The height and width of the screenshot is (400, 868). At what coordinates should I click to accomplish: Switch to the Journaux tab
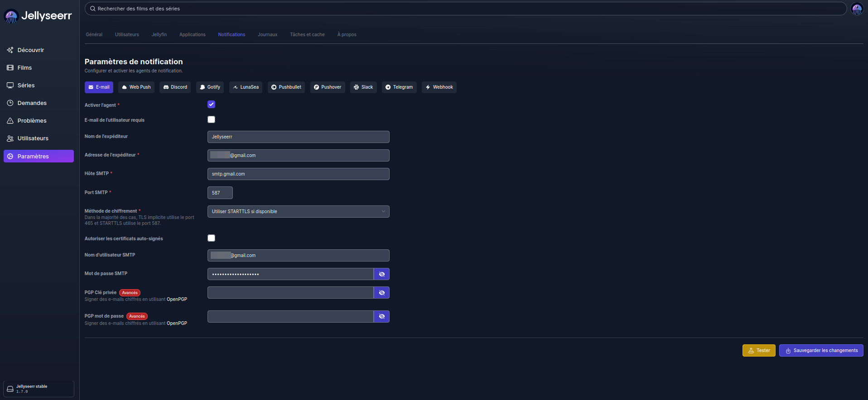click(268, 35)
